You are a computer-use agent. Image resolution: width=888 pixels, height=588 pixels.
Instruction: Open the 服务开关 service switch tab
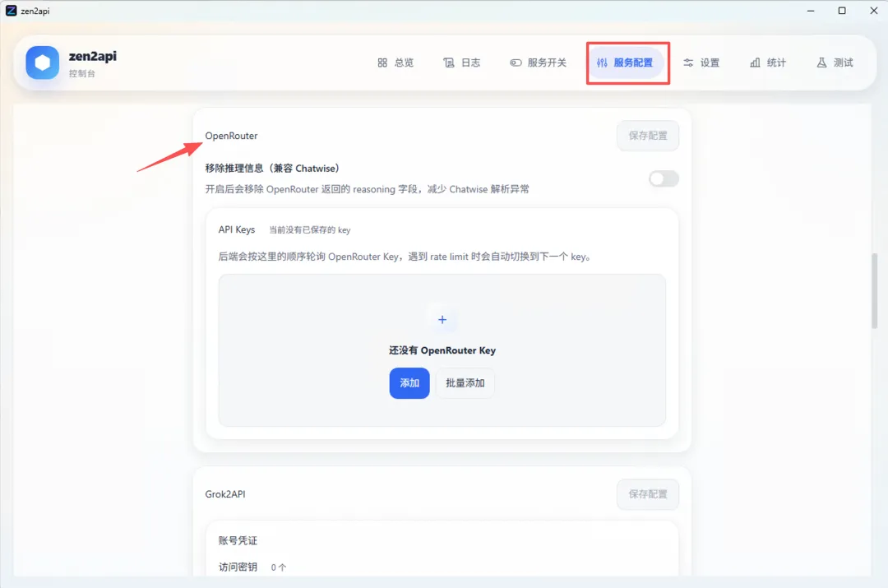538,63
